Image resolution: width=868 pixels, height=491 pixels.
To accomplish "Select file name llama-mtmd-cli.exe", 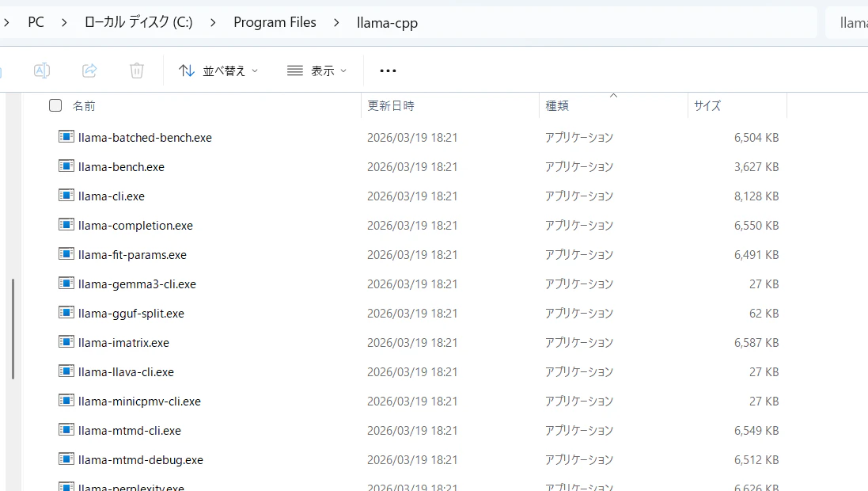I will 130,431.
